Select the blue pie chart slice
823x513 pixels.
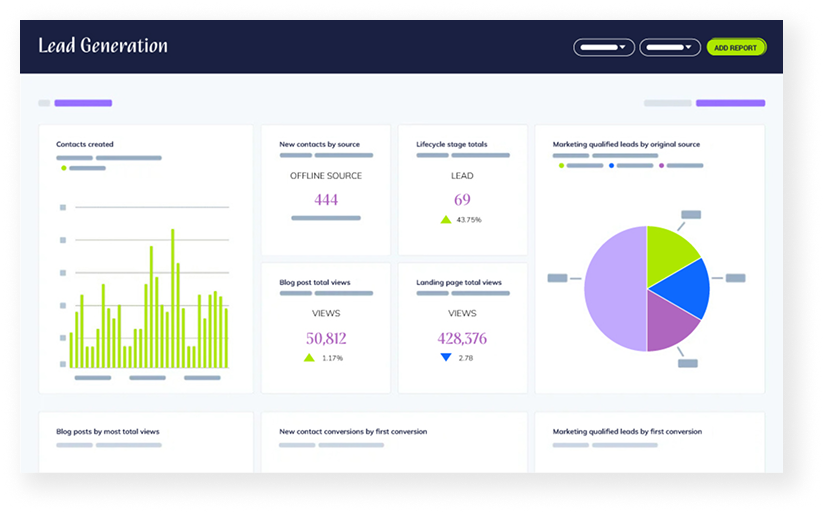685,289
